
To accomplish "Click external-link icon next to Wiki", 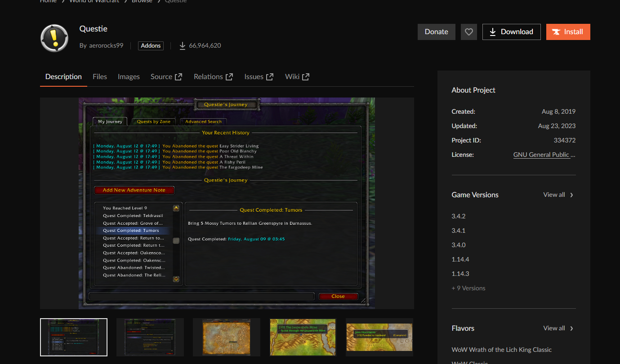I will tap(306, 77).
